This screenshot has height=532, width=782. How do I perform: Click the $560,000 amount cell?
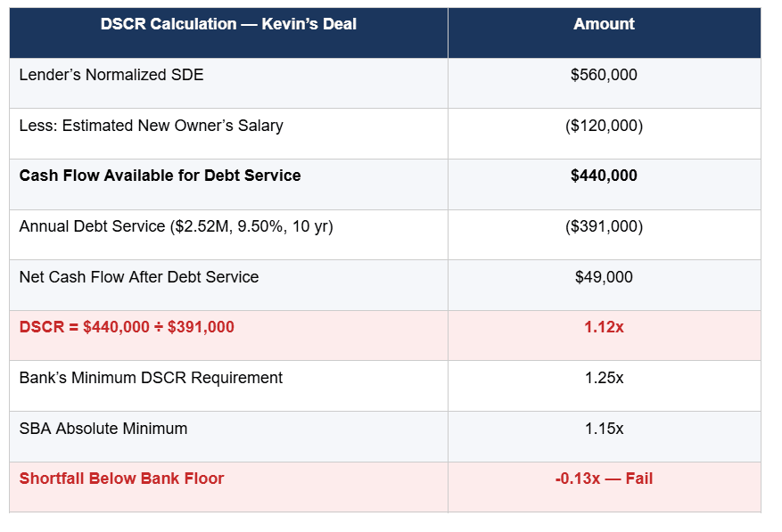click(x=604, y=75)
